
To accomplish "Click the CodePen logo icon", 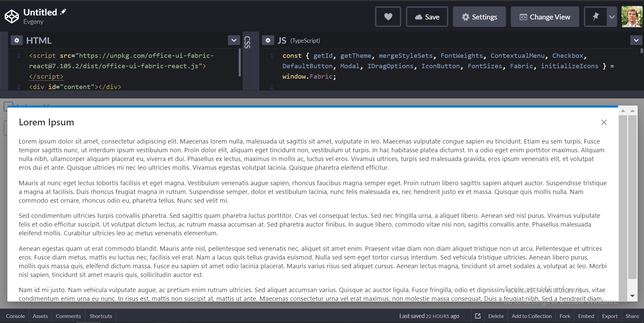I will 12,16.
